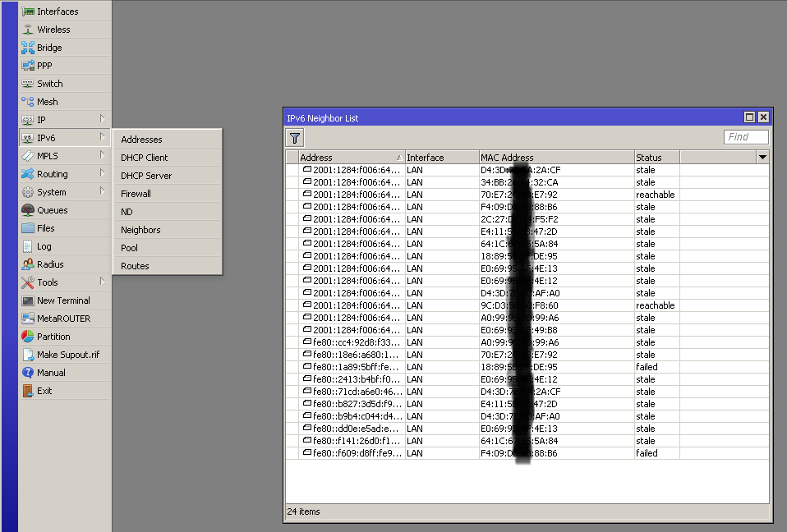Click the Manual help icon
This screenshot has height=532, width=787.
pyautogui.click(x=28, y=372)
